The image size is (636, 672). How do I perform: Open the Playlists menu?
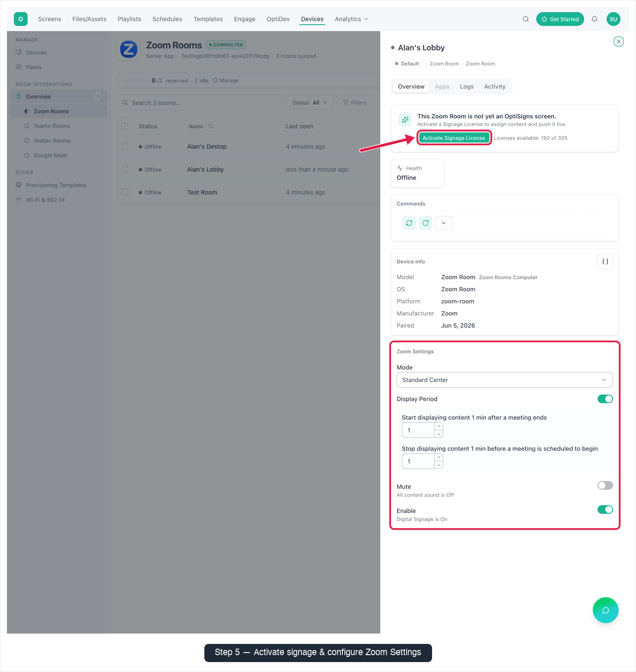pos(130,19)
